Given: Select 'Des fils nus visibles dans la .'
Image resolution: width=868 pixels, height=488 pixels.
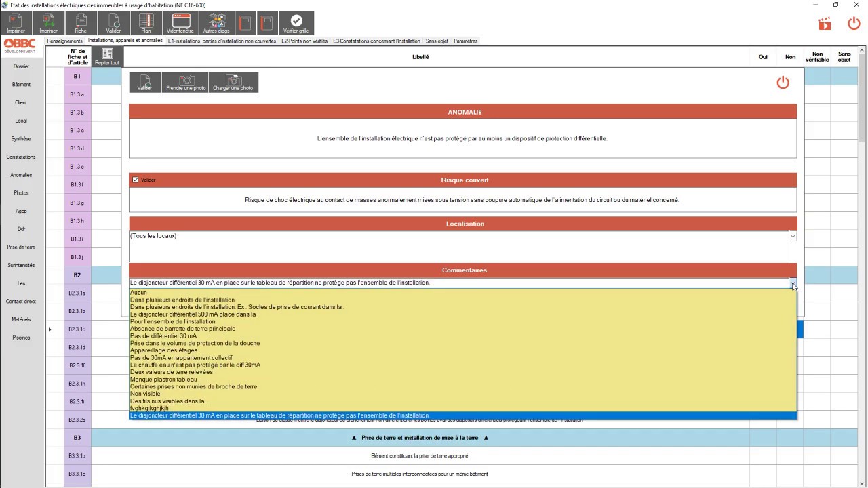Looking at the screenshot, I should tap(463, 401).
